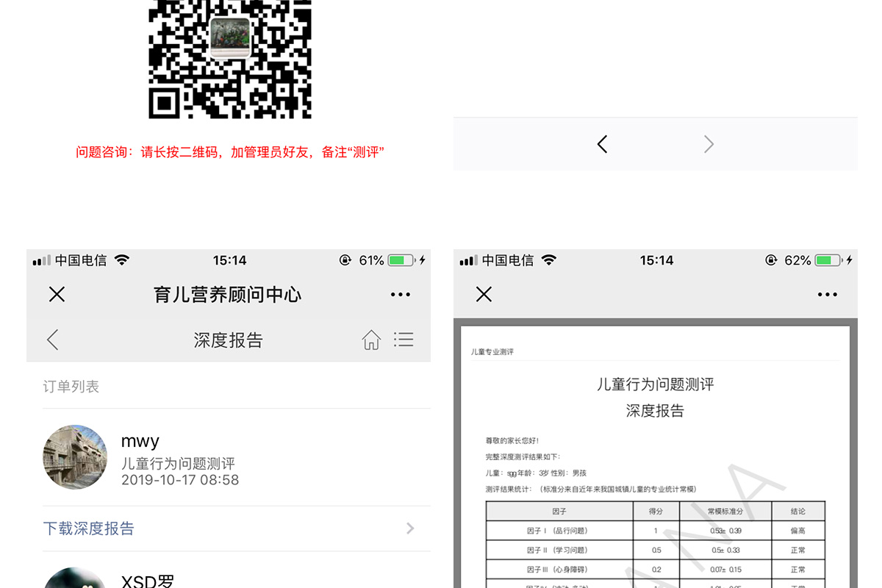Close the report viewer with X
This screenshot has height=588, width=882.
click(x=484, y=295)
